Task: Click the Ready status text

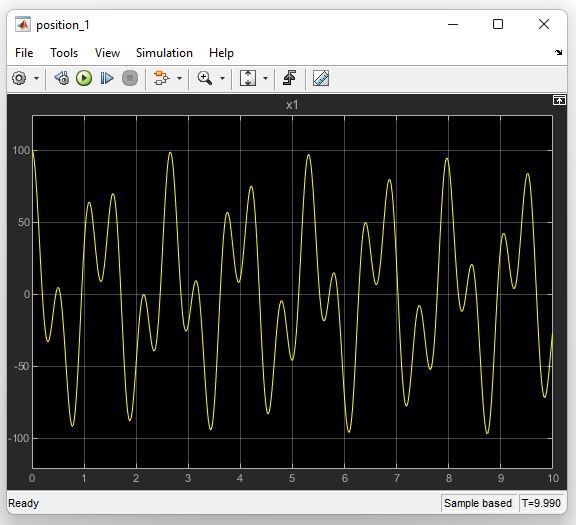Action: coord(24,503)
